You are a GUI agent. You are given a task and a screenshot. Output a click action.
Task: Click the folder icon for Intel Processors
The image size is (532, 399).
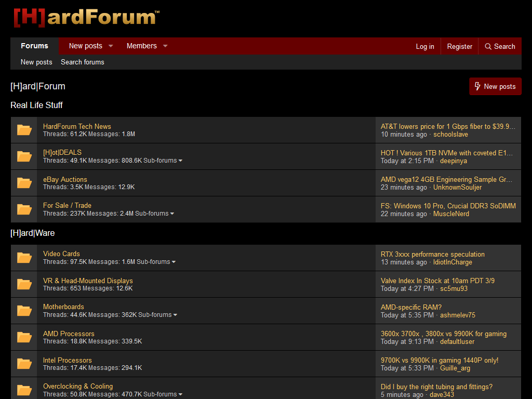click(x=24, y=364)
